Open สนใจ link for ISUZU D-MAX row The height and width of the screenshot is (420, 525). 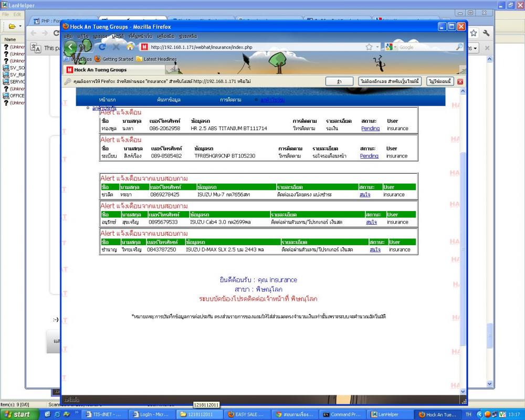375,249
